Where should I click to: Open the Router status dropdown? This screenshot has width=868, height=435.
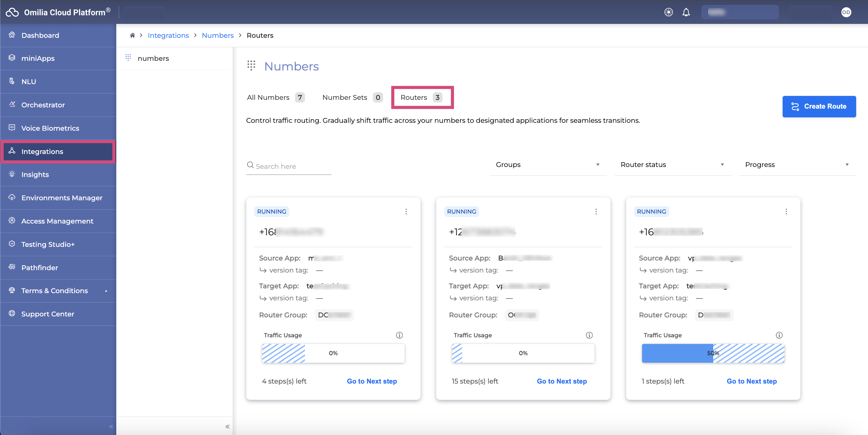[672, 165]
